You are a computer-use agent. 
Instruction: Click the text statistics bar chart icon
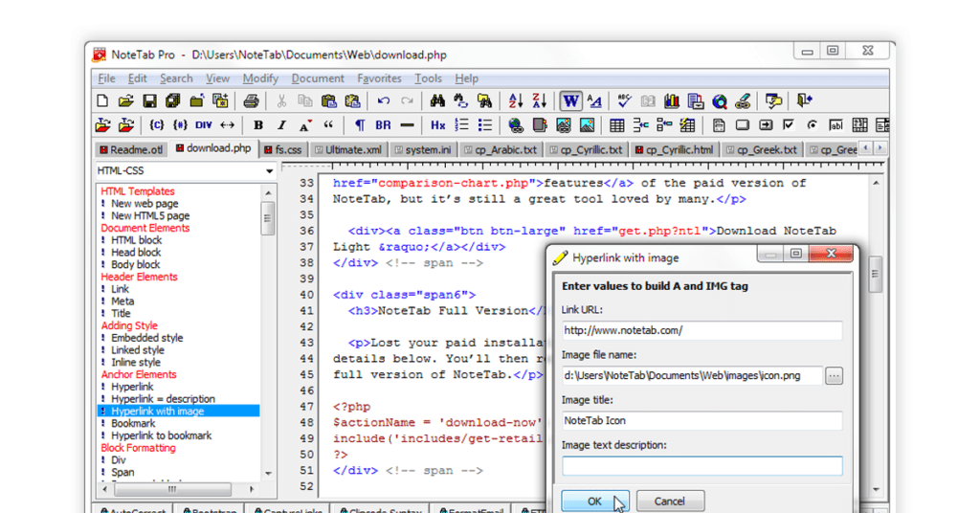coord(672,100)
